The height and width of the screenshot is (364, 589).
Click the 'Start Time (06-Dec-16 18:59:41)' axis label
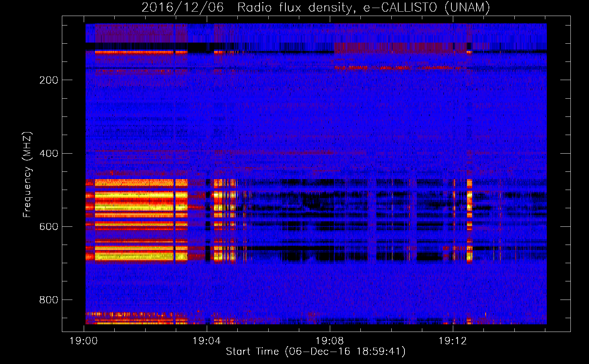click(x=316, y=352)
